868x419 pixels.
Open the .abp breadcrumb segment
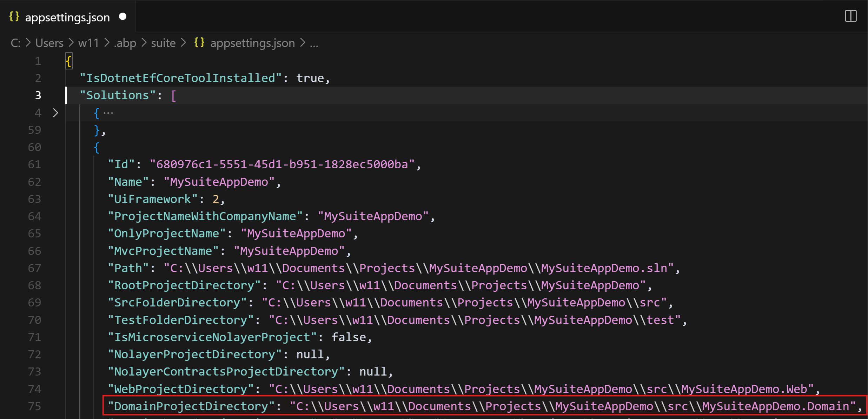click(x=125, y=43)
